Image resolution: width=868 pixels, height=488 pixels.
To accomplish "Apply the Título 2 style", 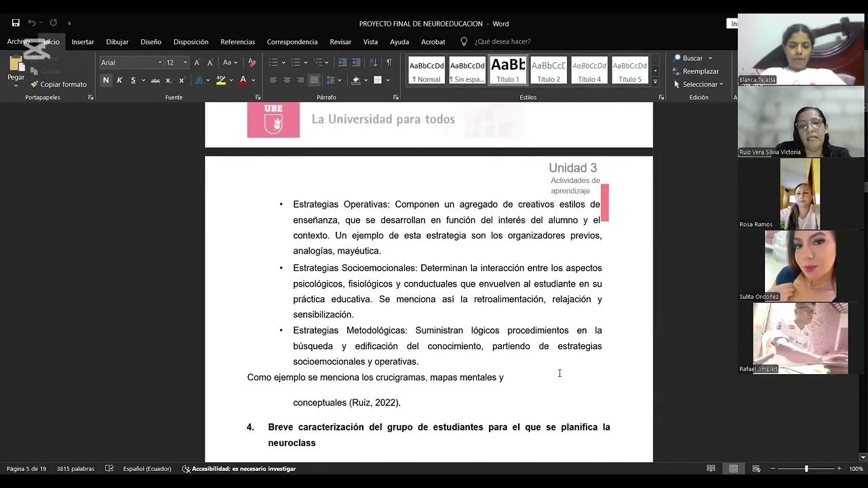I will pyautogui.click(x=549, y=70).
